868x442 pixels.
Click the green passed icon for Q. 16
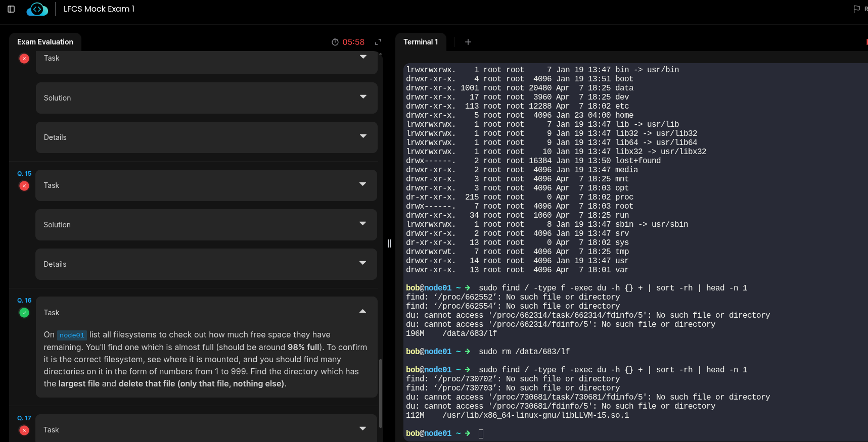[24, 313]
